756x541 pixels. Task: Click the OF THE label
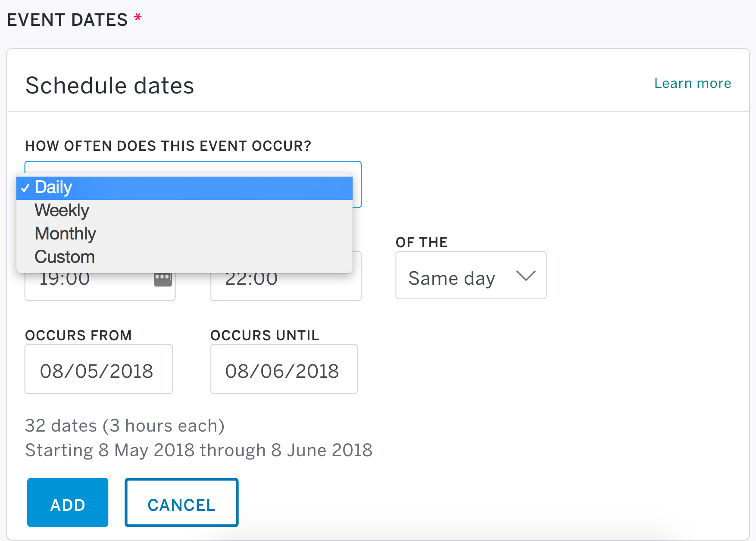[x=422, y=243]
